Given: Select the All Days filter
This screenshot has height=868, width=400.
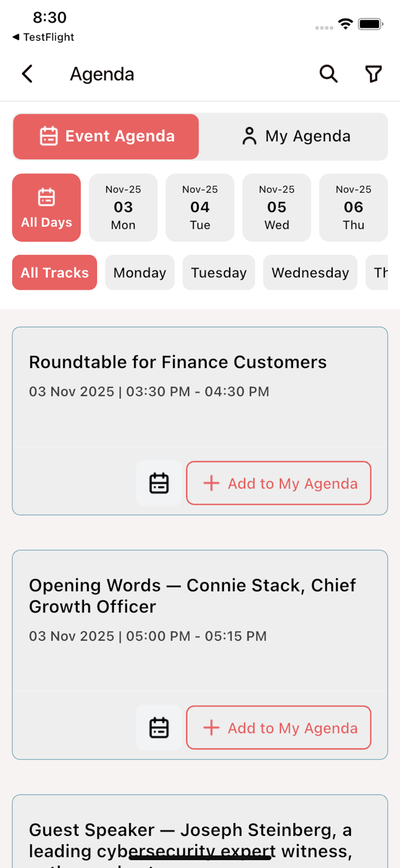Looking at the screenshot, I should (x=46, y=207).
